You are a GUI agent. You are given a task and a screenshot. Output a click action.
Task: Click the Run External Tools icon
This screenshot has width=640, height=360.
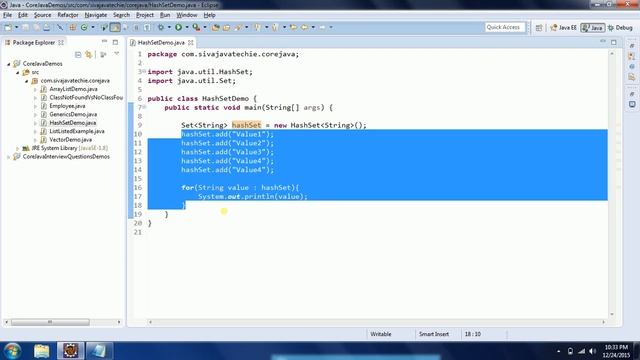tap(196, 27)
